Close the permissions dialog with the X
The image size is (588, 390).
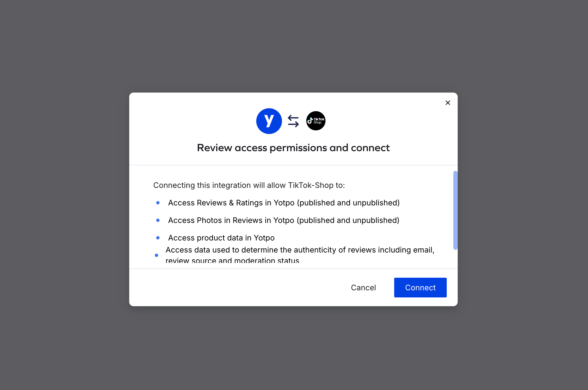(448, 103)
